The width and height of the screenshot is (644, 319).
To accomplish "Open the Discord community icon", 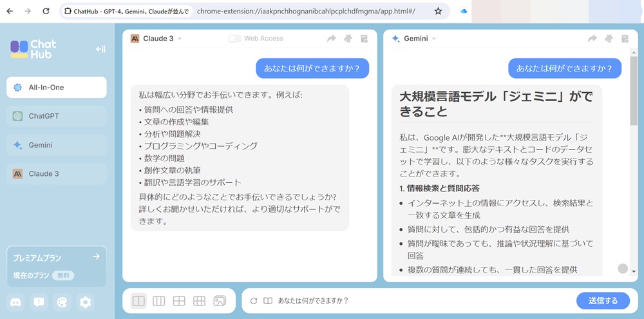I will click(16, 302).
